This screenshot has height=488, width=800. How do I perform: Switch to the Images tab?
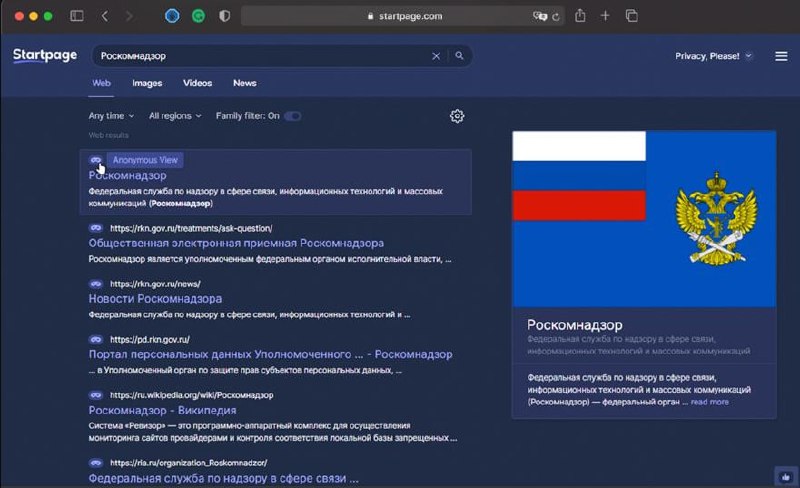click(147, 83)
